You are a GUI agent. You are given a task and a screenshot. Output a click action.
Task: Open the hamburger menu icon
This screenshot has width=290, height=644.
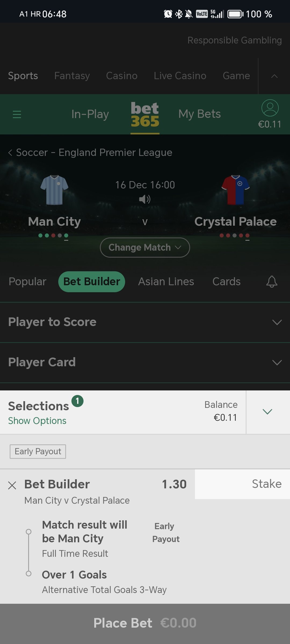[17, 114]
